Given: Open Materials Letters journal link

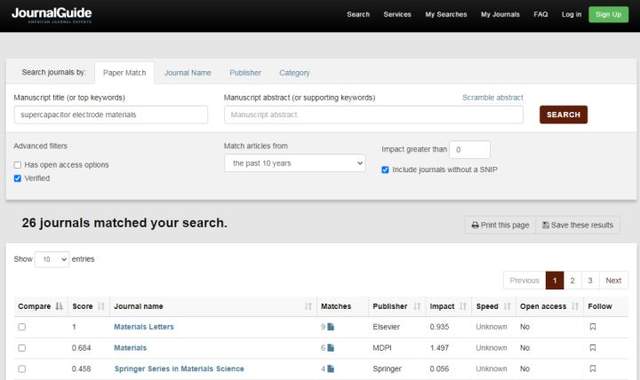Looking at the screenshot, I should [x=144, y=327].
